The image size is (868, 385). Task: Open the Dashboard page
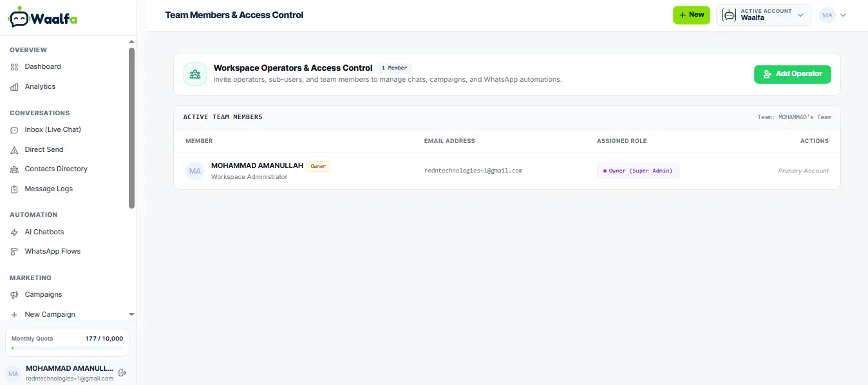pos(42,67)
